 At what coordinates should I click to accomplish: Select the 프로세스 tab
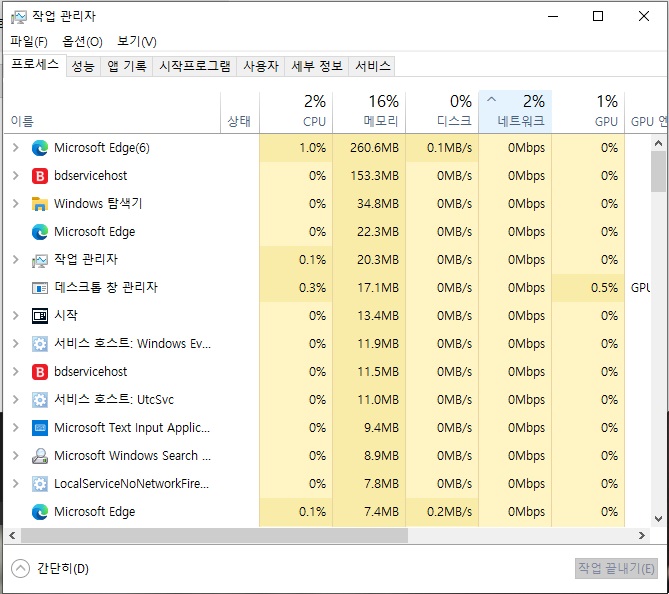pos(35,65)
